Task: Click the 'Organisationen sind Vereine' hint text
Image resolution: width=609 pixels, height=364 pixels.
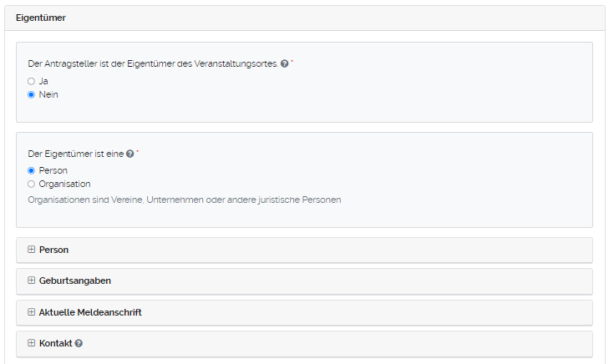Action: pos(184,200)
